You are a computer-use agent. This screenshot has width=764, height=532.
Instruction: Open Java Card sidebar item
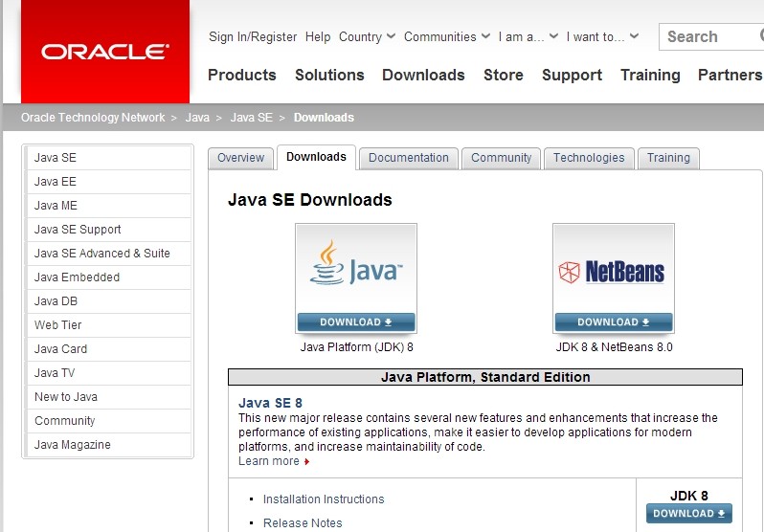[x=108, y=349]
